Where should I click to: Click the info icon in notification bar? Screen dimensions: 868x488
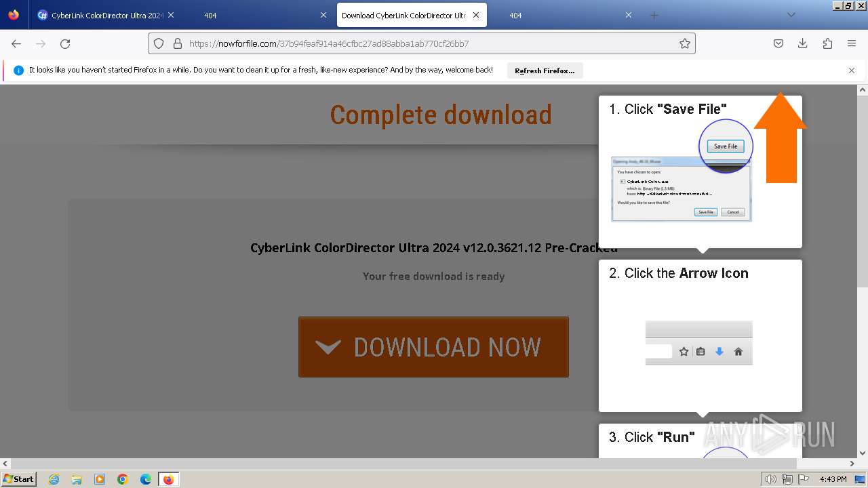[18, 70]
